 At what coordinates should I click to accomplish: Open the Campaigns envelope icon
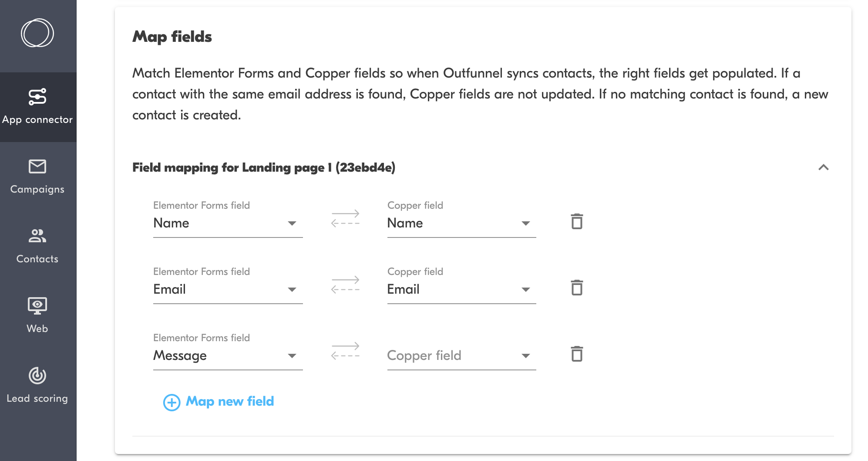click(x=37, y=166)
